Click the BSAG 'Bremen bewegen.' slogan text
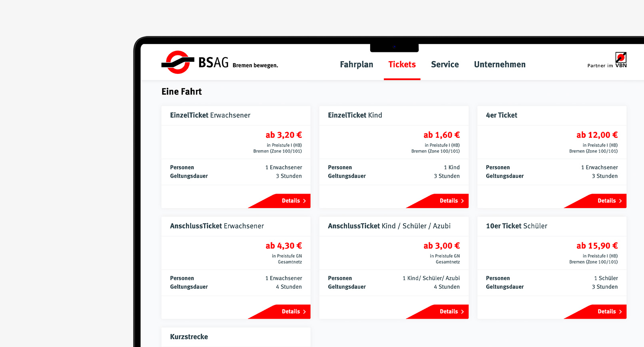Viewport: 644px width, 347px height. coord(255,65)
